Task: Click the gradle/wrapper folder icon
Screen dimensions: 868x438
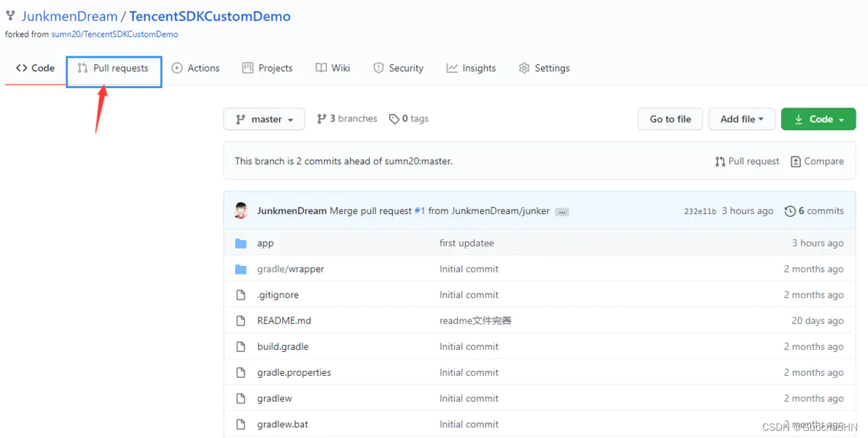Action: 241,269
